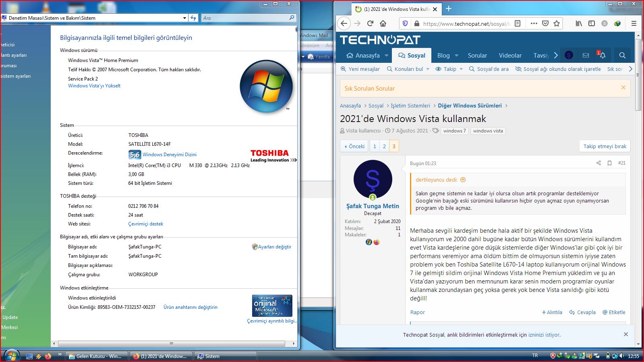The width and height of the screenshot is (644, 362).
Task: Open the user avatar in Technopat navigation bar
Action: coord(569,55)
